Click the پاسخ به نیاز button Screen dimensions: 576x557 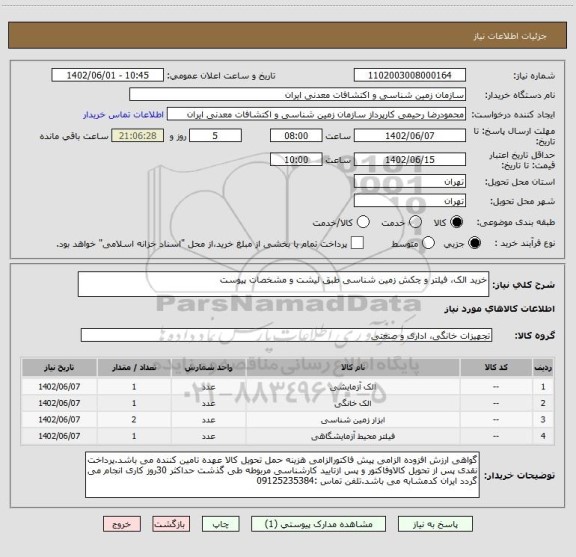click(435, 524)
